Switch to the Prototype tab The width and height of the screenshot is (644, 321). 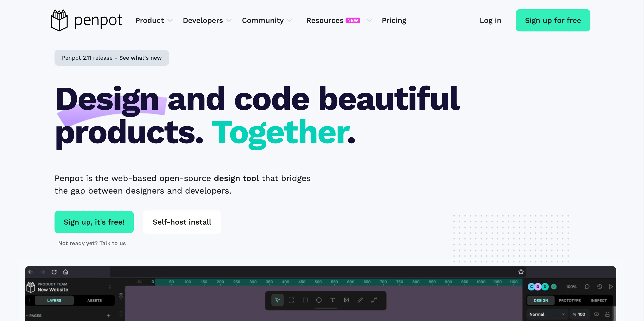[570, 300]
